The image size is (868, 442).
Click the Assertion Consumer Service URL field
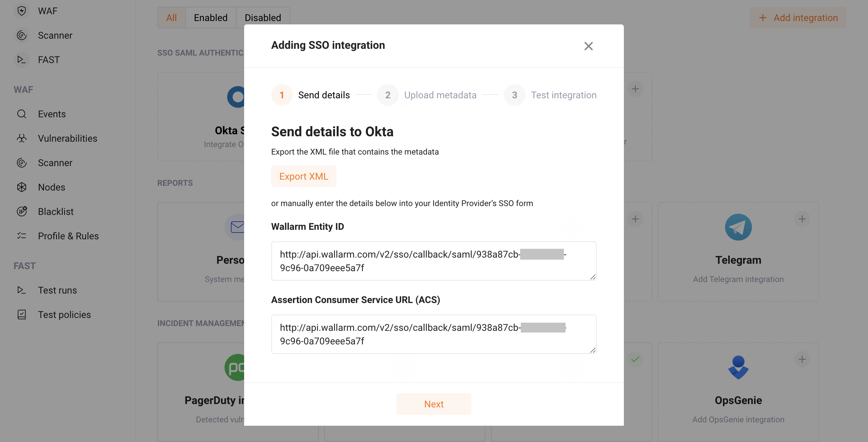pyautogui.click(x=433, y=334)
